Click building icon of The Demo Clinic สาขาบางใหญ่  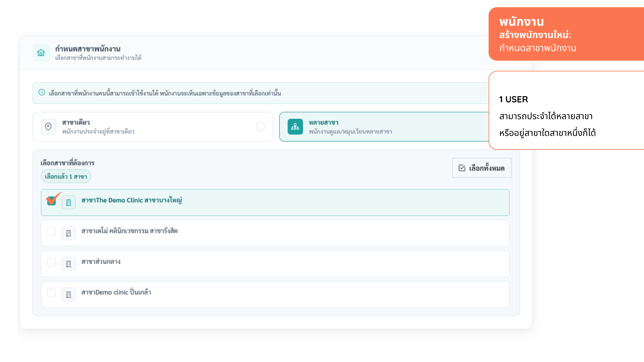68,202
